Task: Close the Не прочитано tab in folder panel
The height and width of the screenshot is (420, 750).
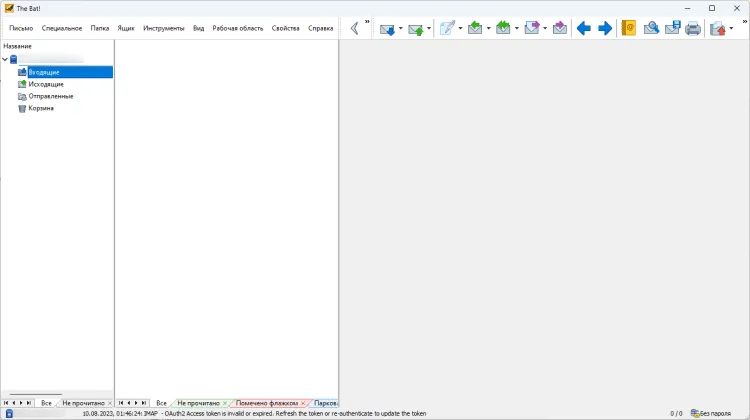Action: pos(110,403)
